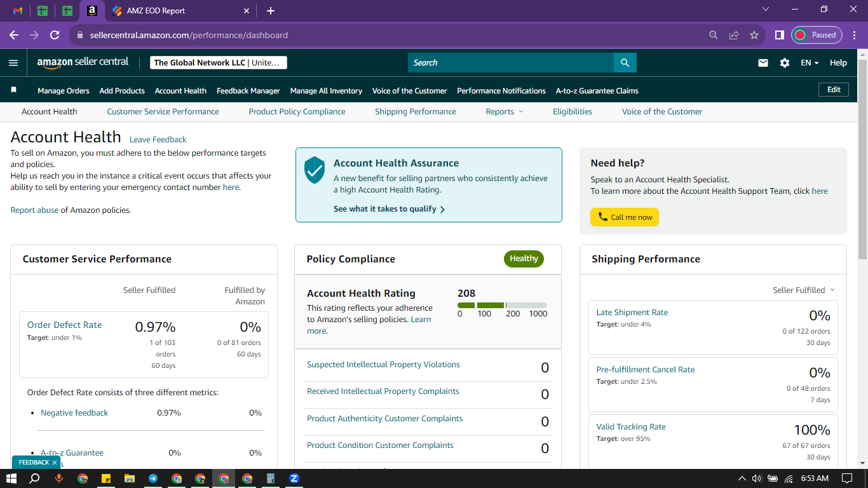Open the browser tab search chevron
Screen dimensions: 868x488
pos(765,10)
